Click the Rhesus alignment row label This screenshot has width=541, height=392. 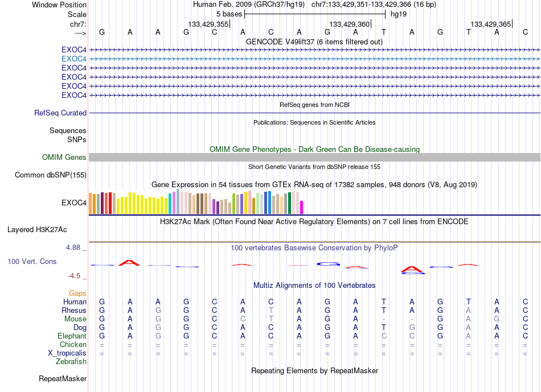74,310
